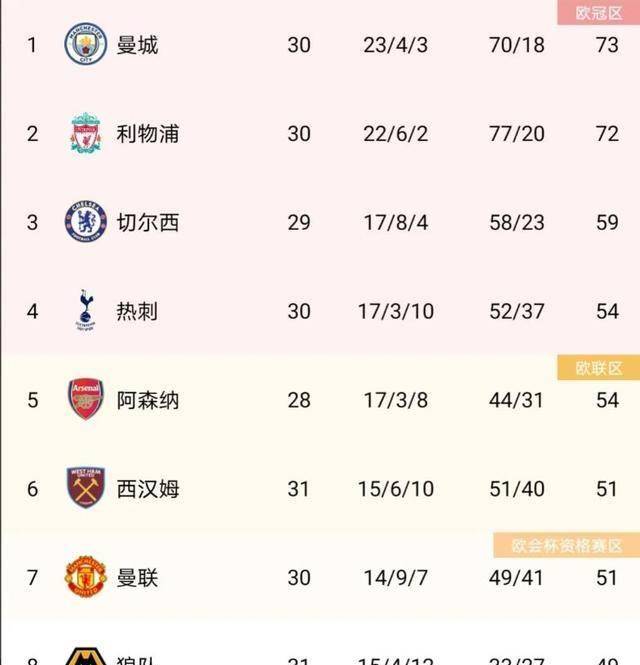Click the Wolves crest in the partially visible row
Screen dimensions: 640x665
[x=86, y=656]
